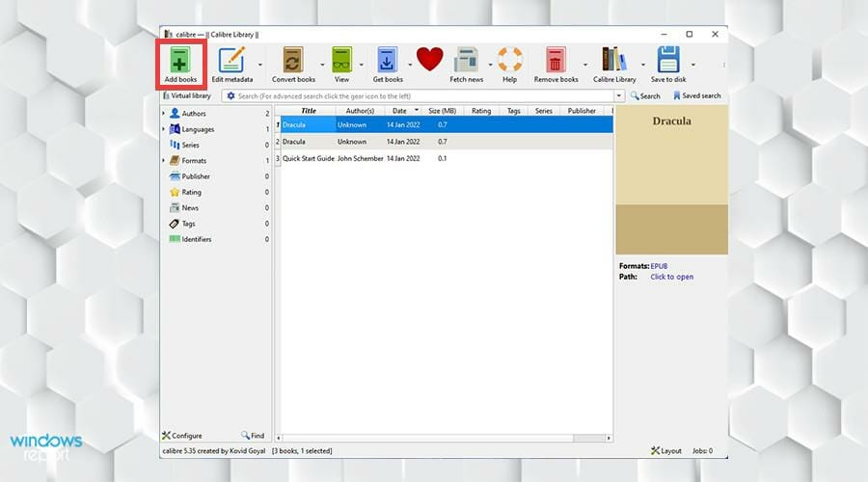Click the 'Click to open' path link

pyautogui.click(x=671, y=277)
